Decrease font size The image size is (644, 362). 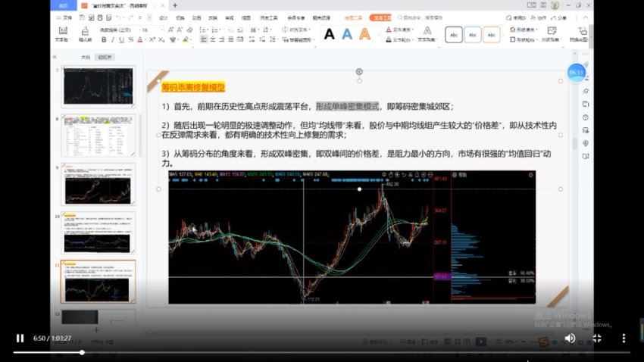click(x=180, y=30)
